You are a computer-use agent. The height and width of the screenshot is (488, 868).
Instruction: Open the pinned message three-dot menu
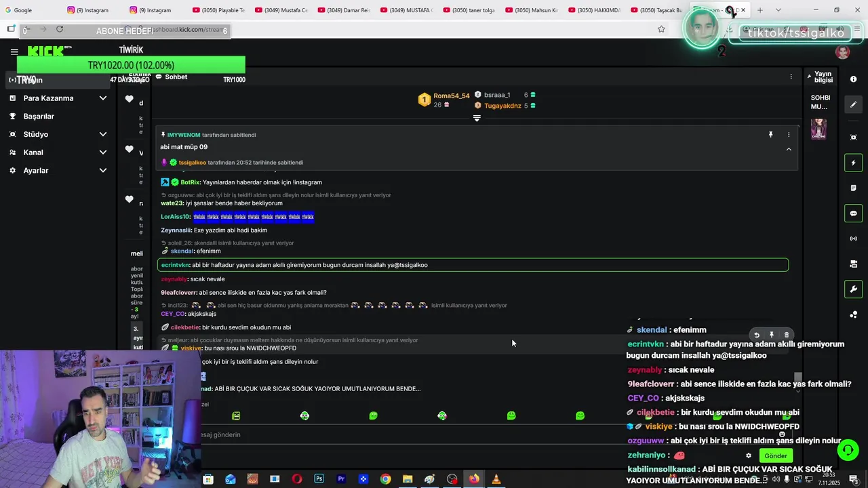(x=789, y=135)
